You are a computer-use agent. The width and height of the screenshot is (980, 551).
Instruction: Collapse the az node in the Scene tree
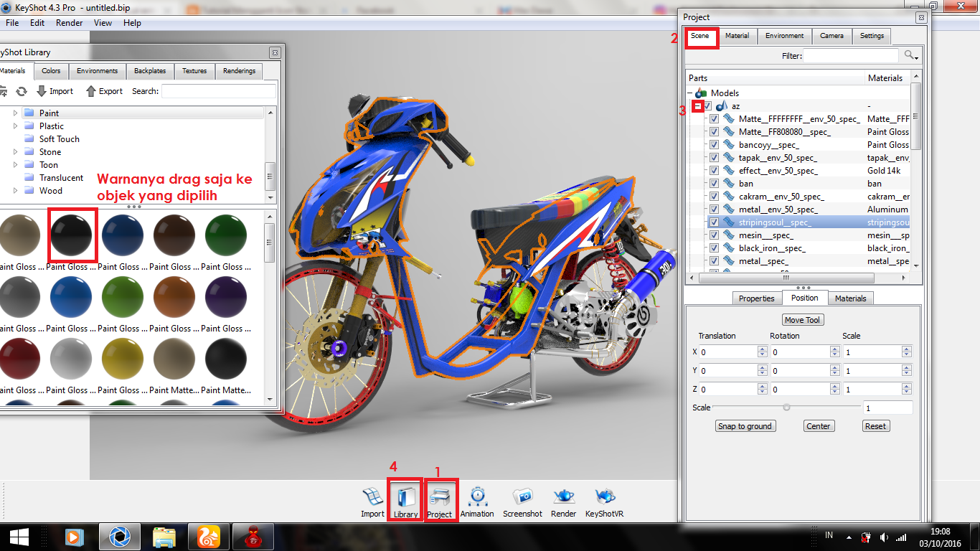698,106
